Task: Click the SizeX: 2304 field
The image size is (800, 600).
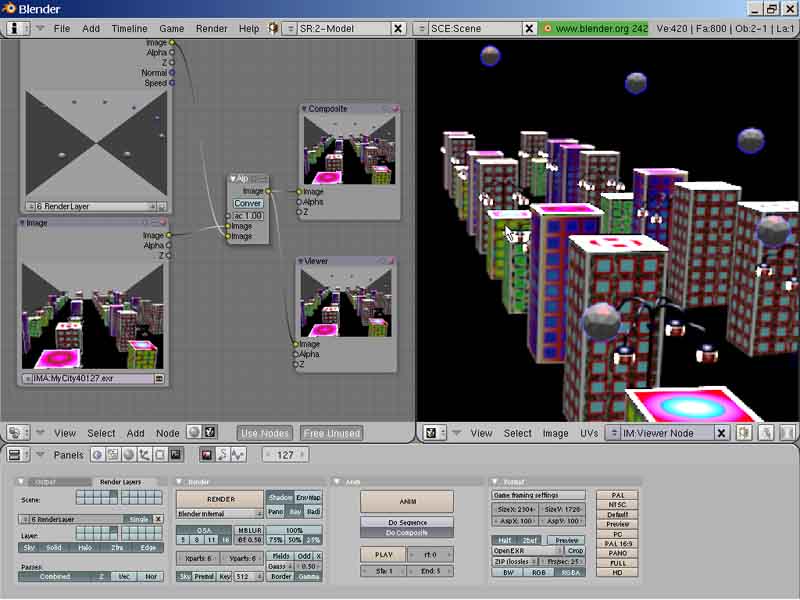Action: 515,509
